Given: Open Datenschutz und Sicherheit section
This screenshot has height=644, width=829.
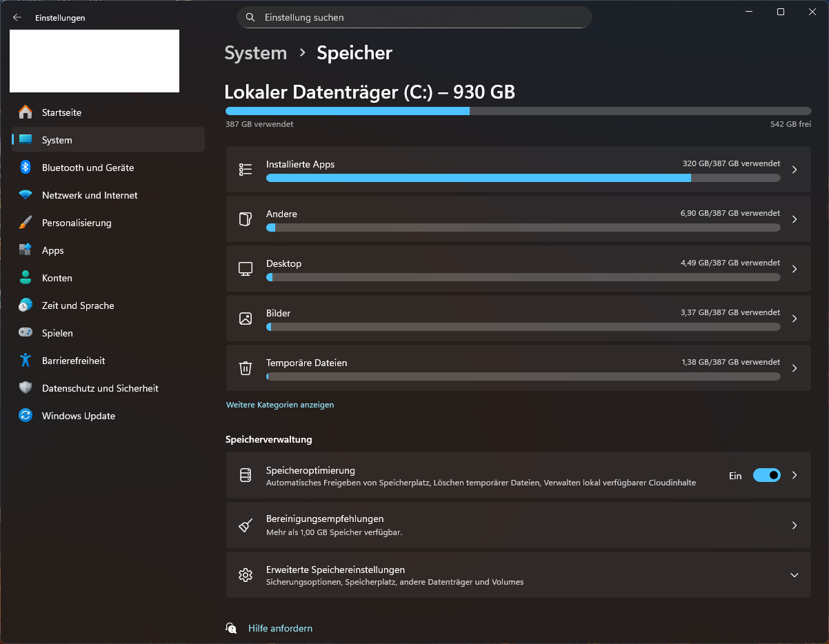Looking at the screenshot, I should click(108, 388).
